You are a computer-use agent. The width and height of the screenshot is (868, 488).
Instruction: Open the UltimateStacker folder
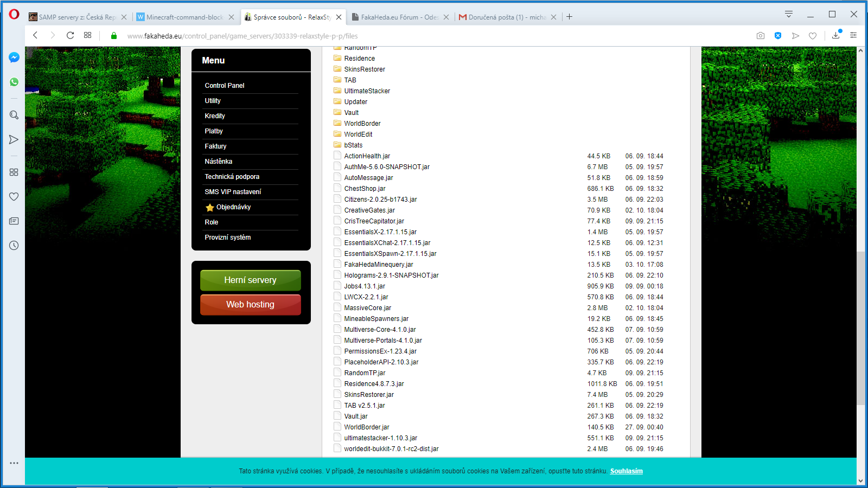pos(367,91)
